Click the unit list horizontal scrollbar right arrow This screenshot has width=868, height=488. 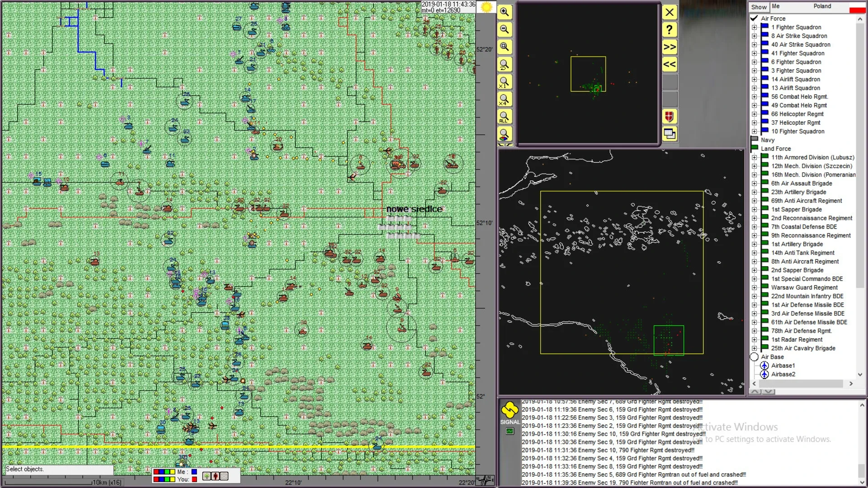[851, 384]
